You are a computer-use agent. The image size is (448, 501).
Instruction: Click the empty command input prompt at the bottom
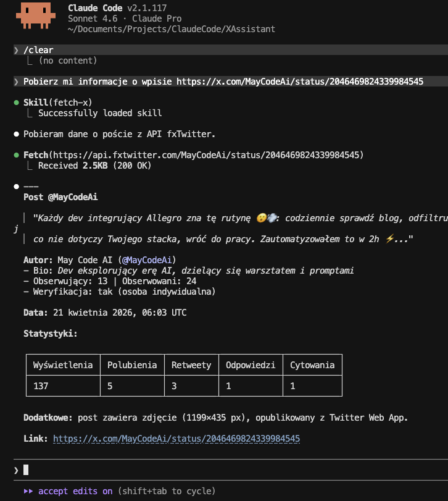[x=230, y=470]
